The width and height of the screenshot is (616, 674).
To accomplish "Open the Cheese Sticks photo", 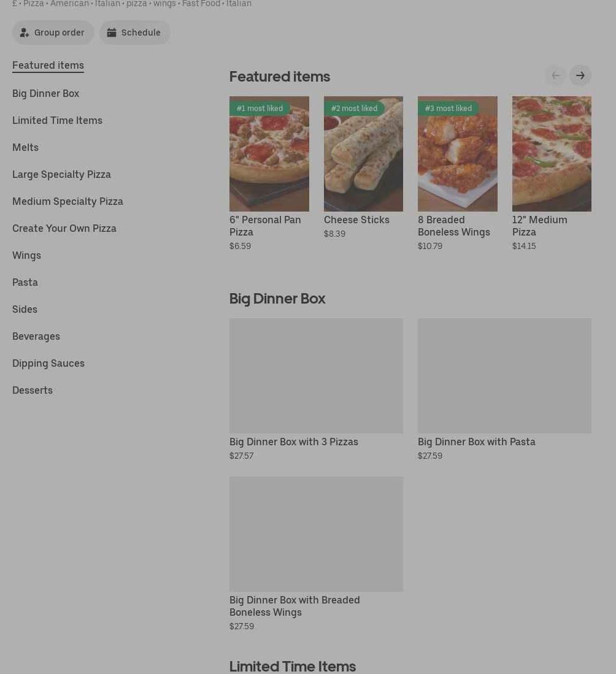I will tap(363, 154).
